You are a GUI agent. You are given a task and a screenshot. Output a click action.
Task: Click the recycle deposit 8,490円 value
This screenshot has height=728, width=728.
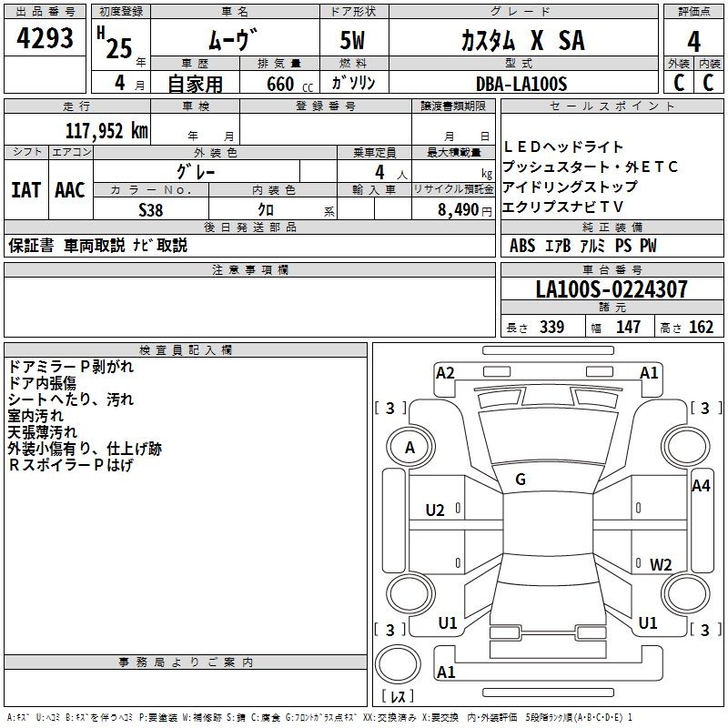tap(465, 209)
